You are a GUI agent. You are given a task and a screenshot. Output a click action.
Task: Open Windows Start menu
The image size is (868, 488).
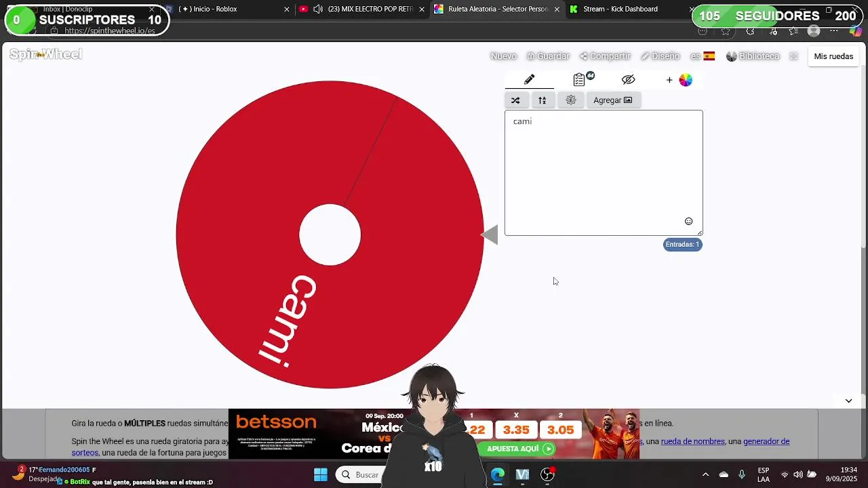click(321, 474)
